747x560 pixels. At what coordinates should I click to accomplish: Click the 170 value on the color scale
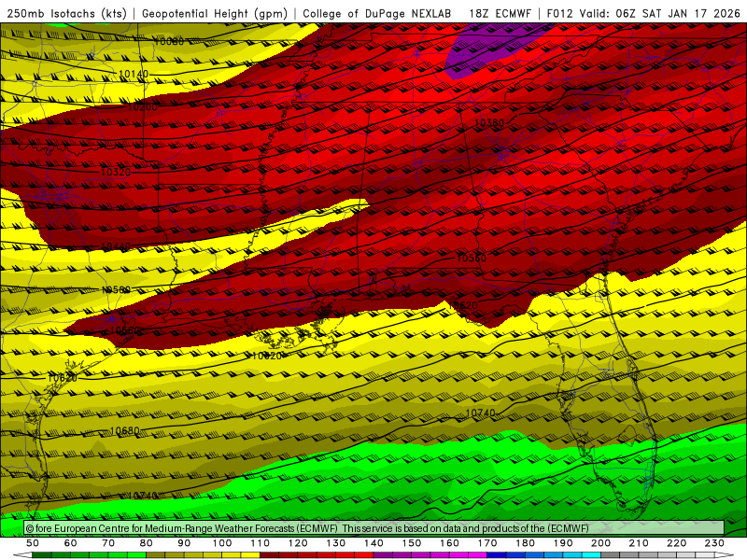486,543
